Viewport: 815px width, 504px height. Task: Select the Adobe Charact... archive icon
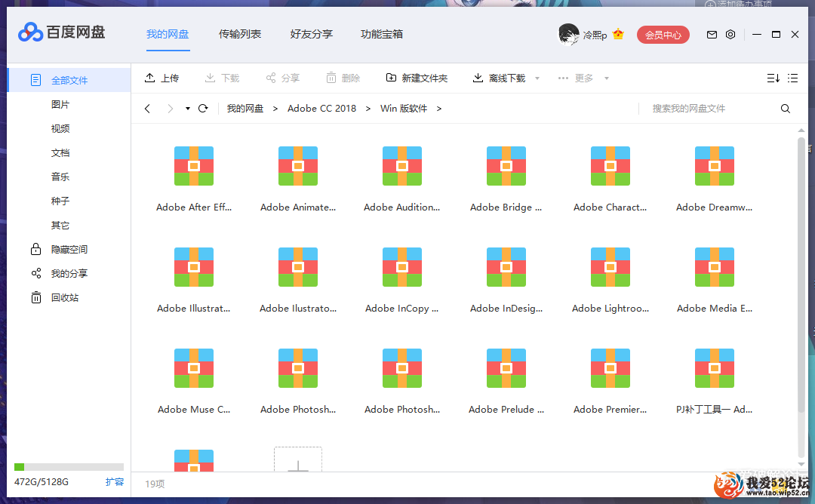coord(610,166)
